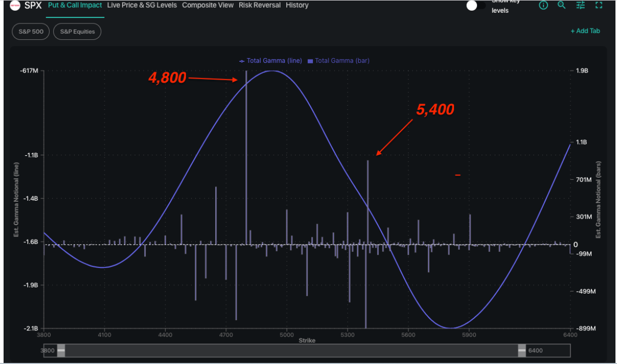Screen dimensions: 617x364
Task: Open the History tab
Action: (297, 5)
